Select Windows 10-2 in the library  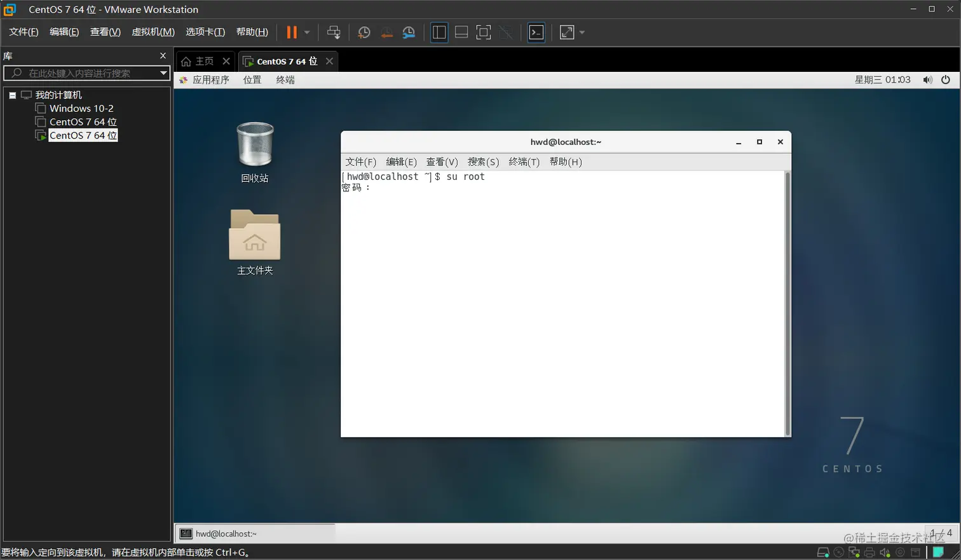[x=81, y=108]
